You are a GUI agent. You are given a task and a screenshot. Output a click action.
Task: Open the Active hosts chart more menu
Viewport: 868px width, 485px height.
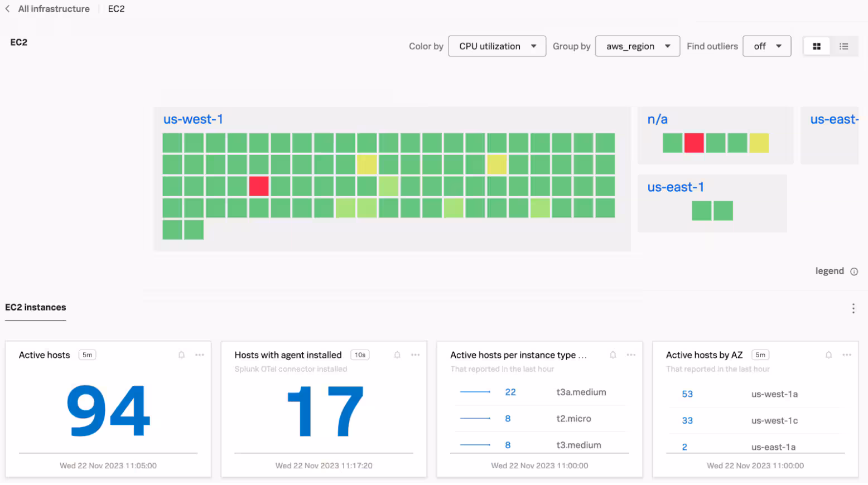(200, 355)
